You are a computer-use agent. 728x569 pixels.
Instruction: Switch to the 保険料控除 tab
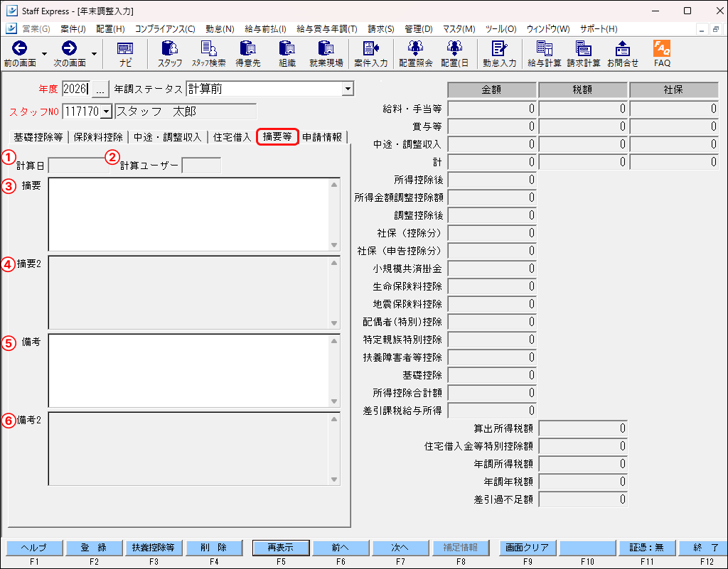click(x=98, y=137)
